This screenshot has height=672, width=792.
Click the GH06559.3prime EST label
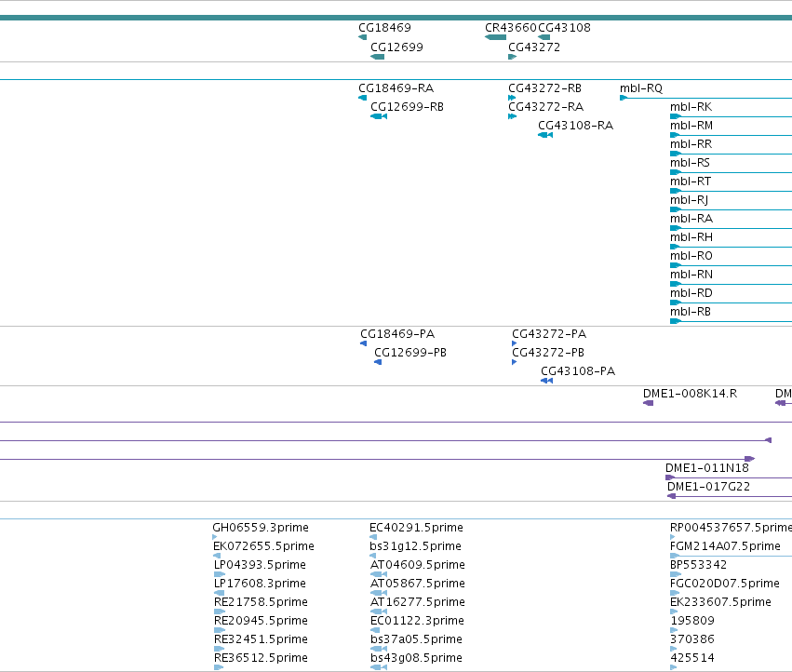[x=261, y=528]
